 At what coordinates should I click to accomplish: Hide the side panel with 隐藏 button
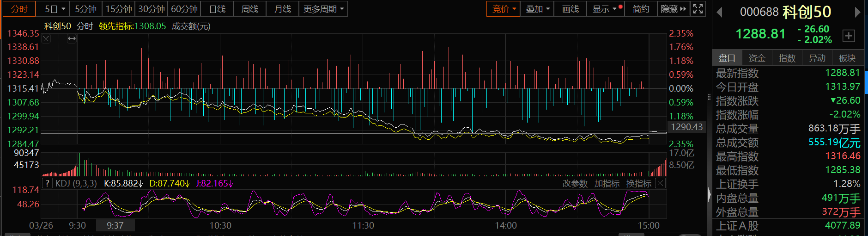click(x=673, y=9)
